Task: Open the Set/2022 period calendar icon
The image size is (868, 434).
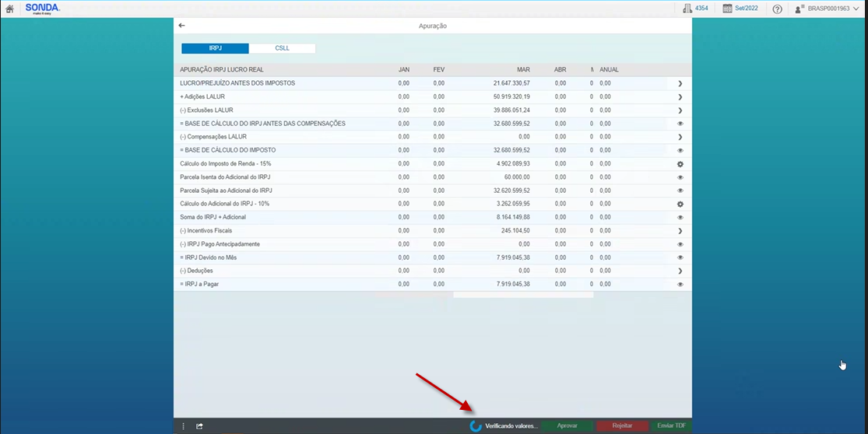Action: [x=727, y=9]
